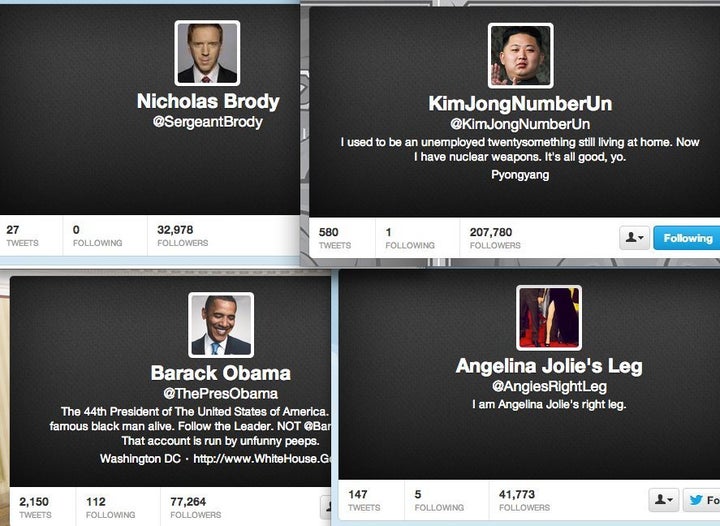Viewport: 720px width, 526px height.
Task: Open the 147 tweets of AngiesRightLeg
Action: point(364,500)
